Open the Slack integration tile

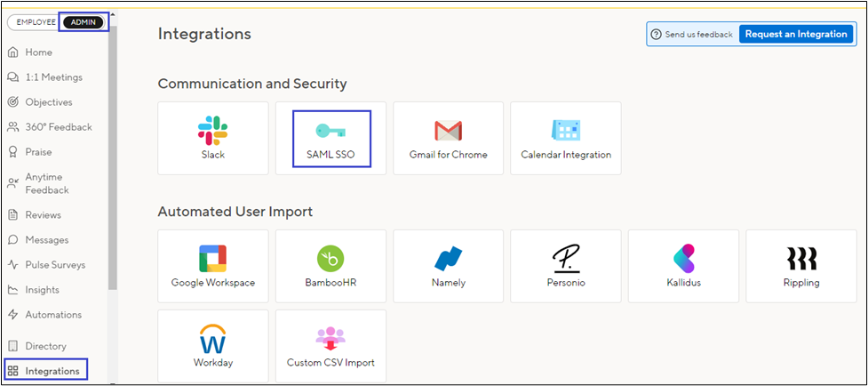pyautogui.click(x=212, y=137)
